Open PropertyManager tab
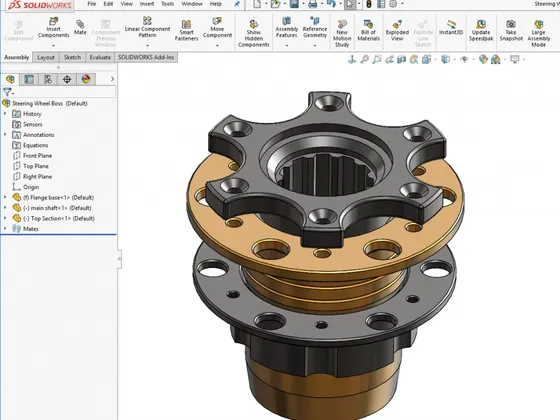The height and width of the screenshot is (420, 560). [x=29, y=79]
